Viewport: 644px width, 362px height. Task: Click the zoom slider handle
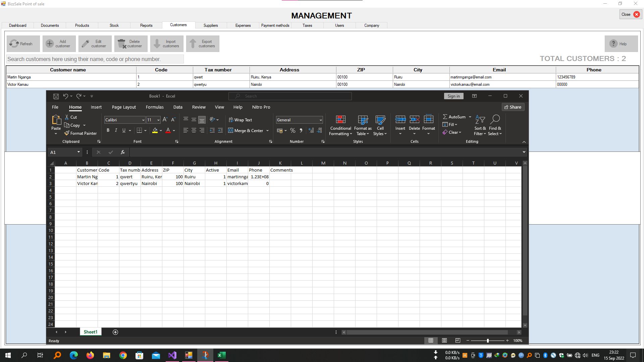point(488,341)
